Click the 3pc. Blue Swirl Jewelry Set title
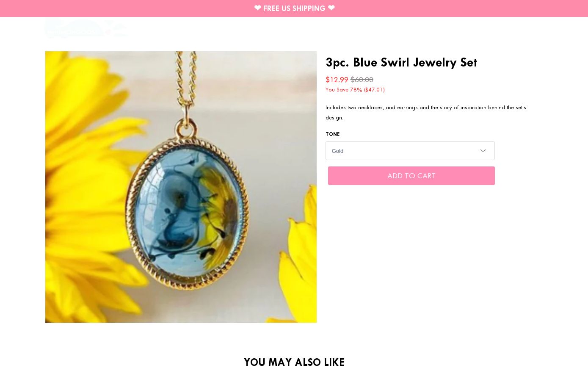The height and width of the screenshot is (382, 588). pos(401,62)
